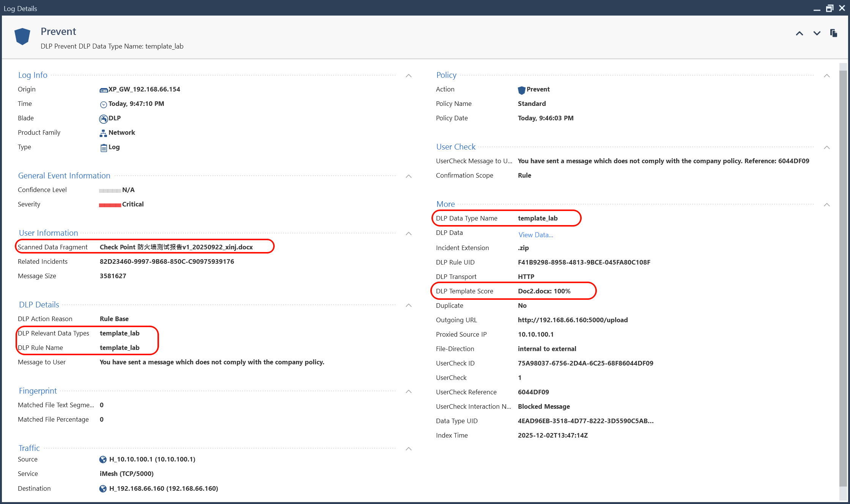
Task: Click the Outgoing URL value
Action: pyautogui.click(x=572, y=320)
